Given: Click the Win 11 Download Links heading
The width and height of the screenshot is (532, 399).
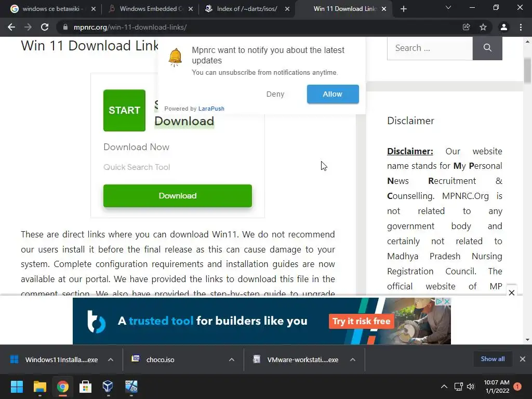Looking at the screenshot, I should pos(89,46).
